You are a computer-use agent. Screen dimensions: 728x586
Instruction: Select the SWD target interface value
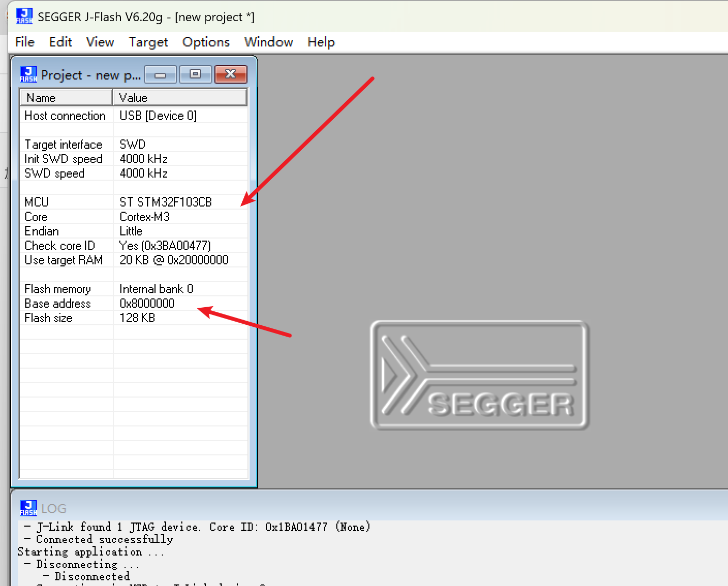[x=133, y=145]
